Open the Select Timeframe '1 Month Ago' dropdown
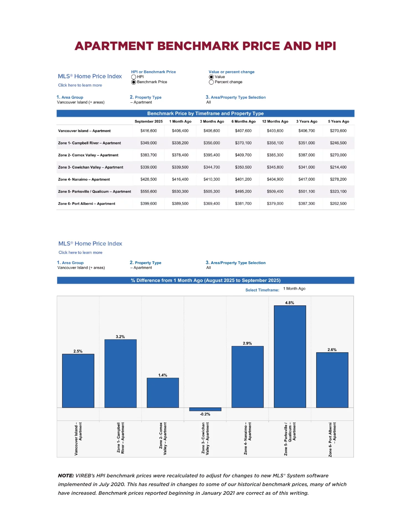Screen dimensions: 411x532 coord(294,289)
